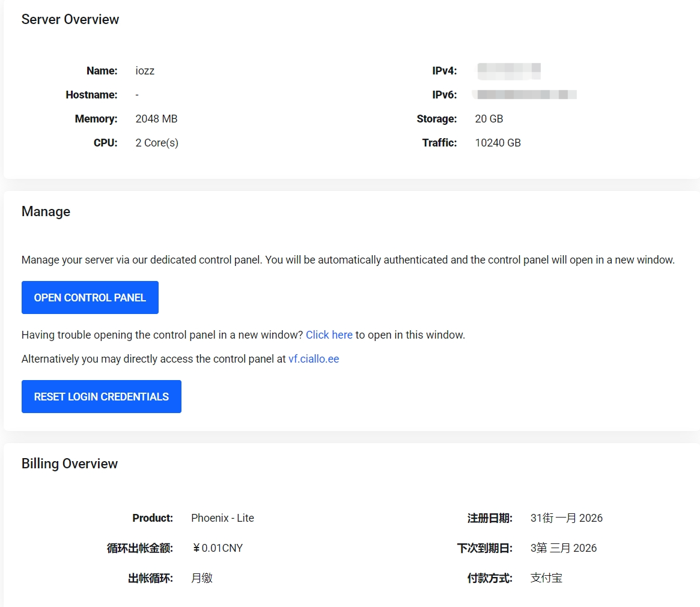Select the blurred IPv4 address

pos(509,71)
